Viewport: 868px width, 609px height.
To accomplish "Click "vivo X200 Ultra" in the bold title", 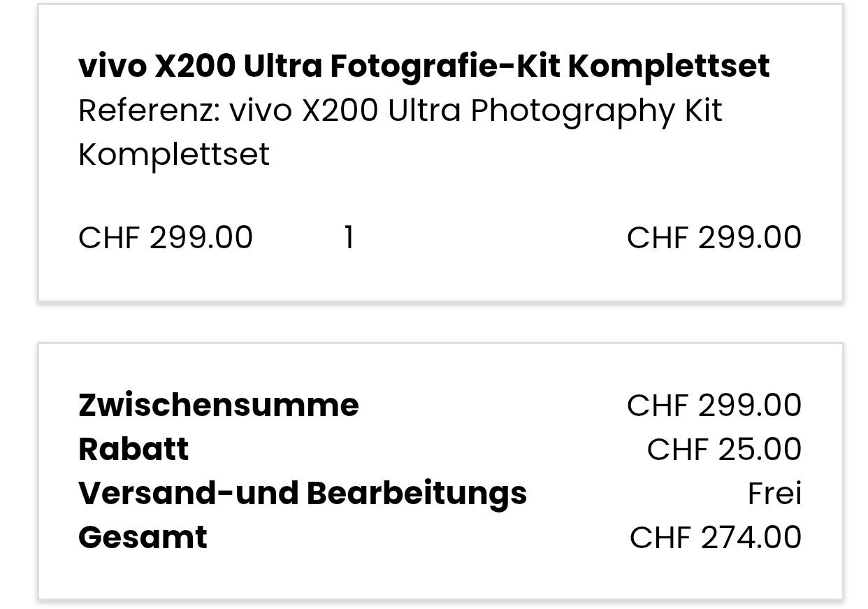I will [x=200, y=66].
